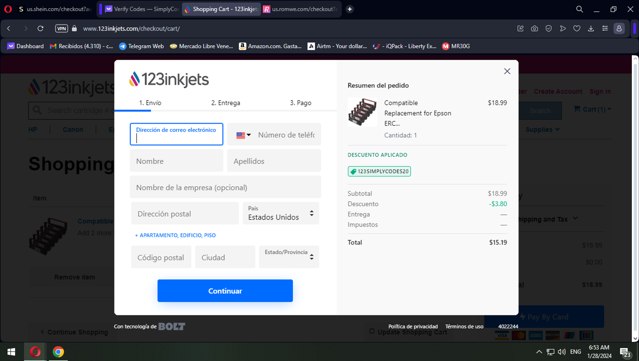Open the US flag country code dropdown
Image resolution: width=639 pixels, height=361 pixels.
coord(243,135)
